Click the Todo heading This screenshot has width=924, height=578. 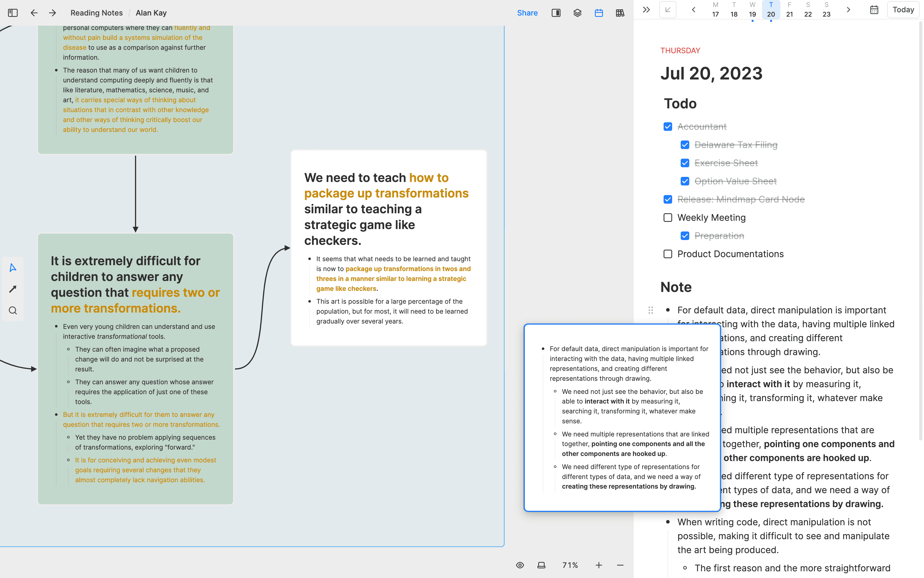click(680, 104)
